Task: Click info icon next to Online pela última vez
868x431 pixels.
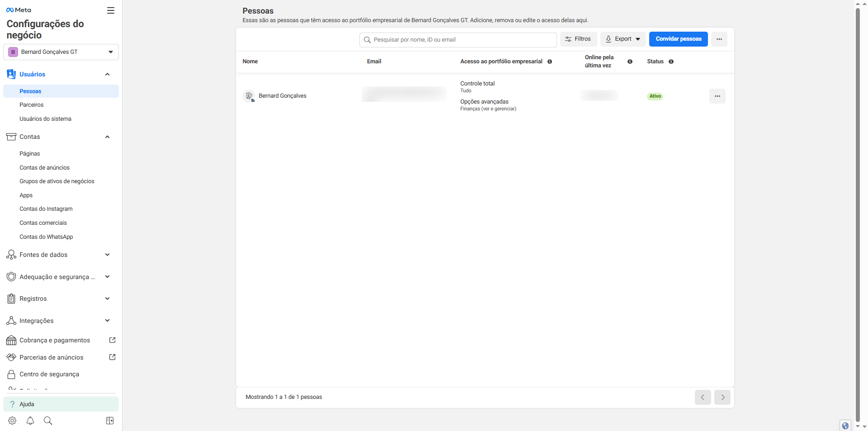Action: click(630, 62)
